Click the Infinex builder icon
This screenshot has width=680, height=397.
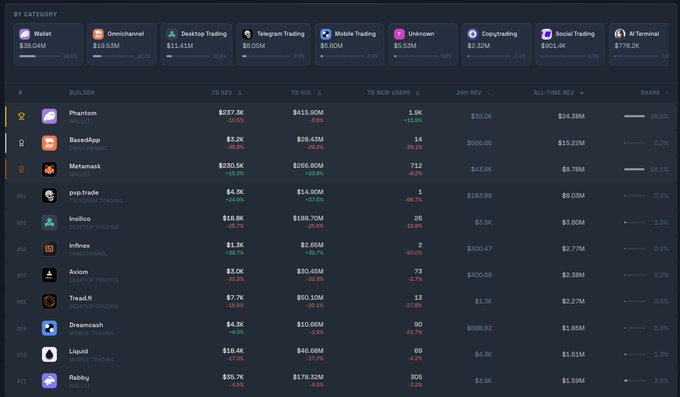(49, 249)
